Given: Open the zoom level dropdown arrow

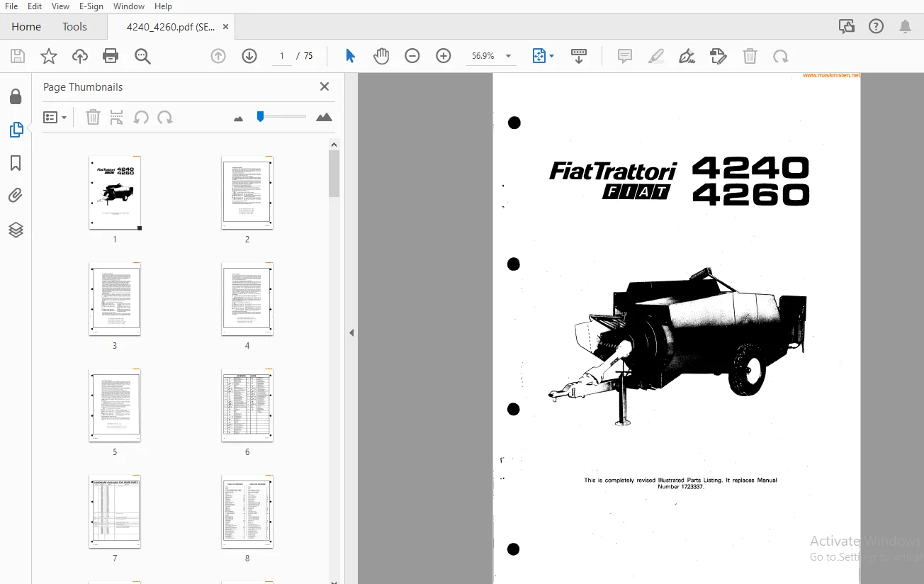Looking at the screenshot, I should (x=508, y=56).
